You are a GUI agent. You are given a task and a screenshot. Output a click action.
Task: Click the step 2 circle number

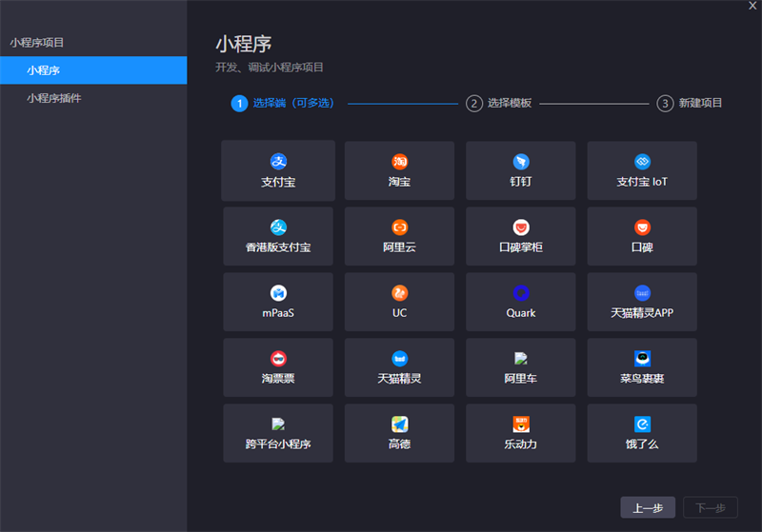tap(473, 104)
